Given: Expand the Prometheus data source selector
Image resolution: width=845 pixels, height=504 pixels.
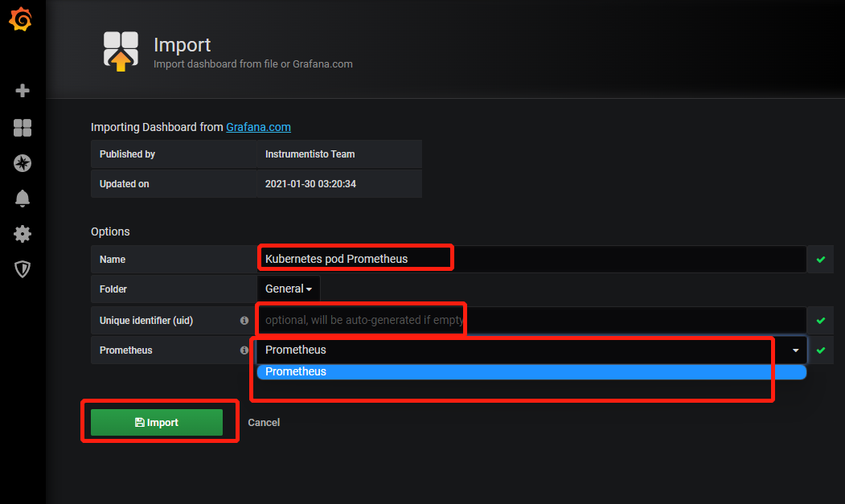Looking at the screenshot, I should click(x=531, y=350).
